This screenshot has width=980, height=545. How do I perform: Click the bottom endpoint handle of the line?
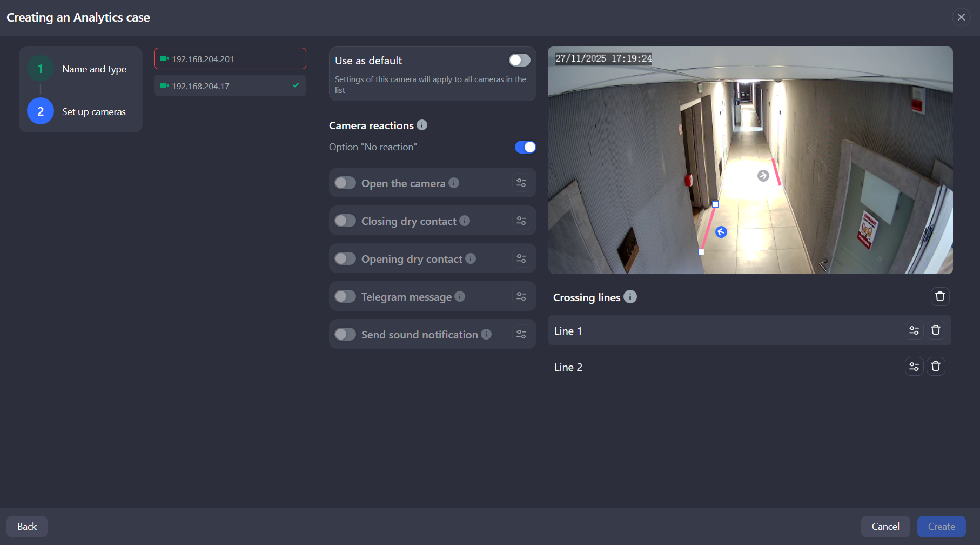click(701, 252)
